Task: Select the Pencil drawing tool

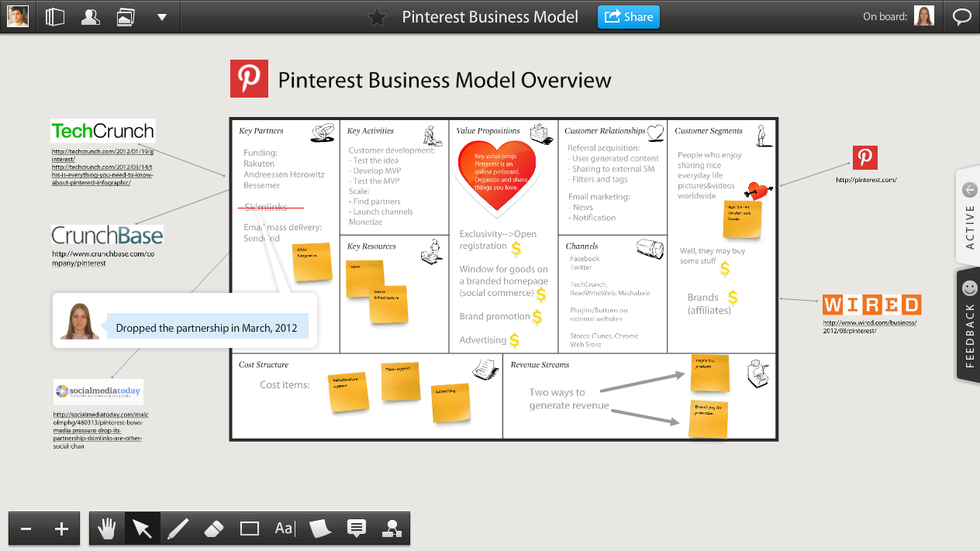Action: (178, 529)
